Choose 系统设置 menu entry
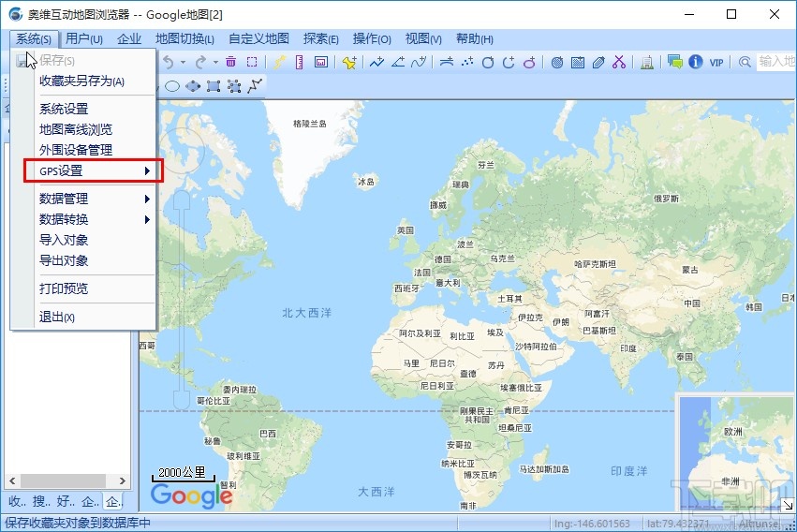 pyautogui.click(x=82, y=109)
